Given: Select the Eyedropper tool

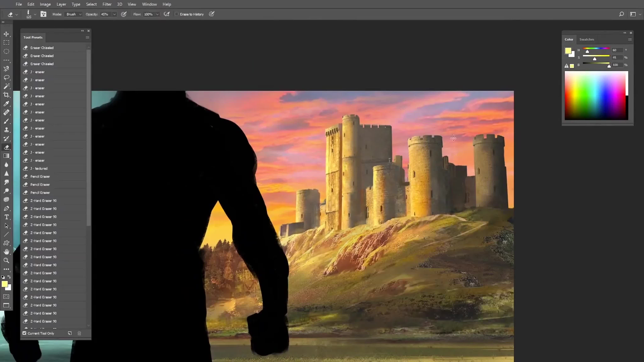Looking at the screenshot, I should (6, 104).
